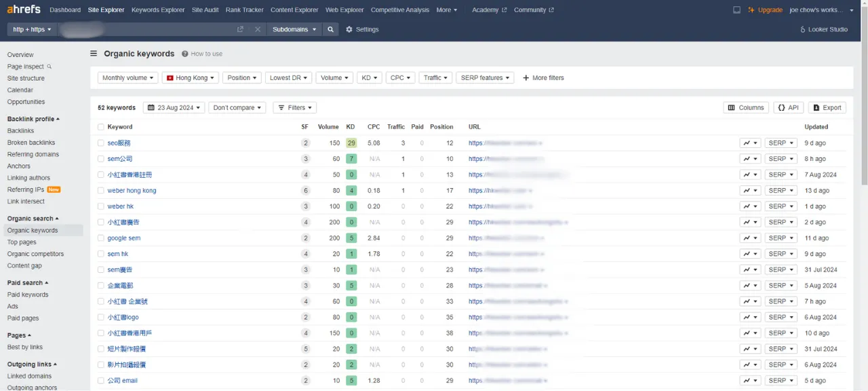Select the weber hk checkbox
Image resolution: width=868 pixels, height=391 pixels.
coord(101,206)
